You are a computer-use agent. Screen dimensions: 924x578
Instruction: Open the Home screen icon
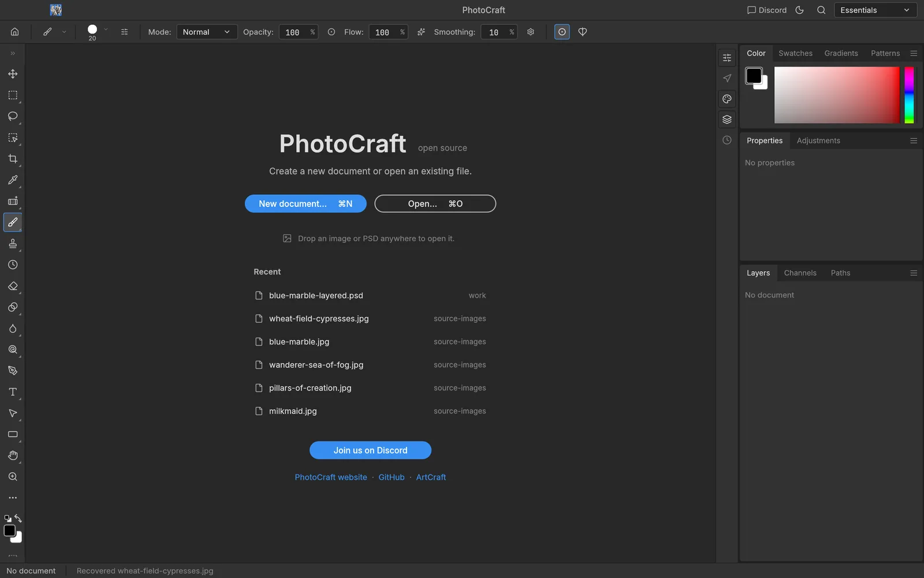click(x=15, y=32)
